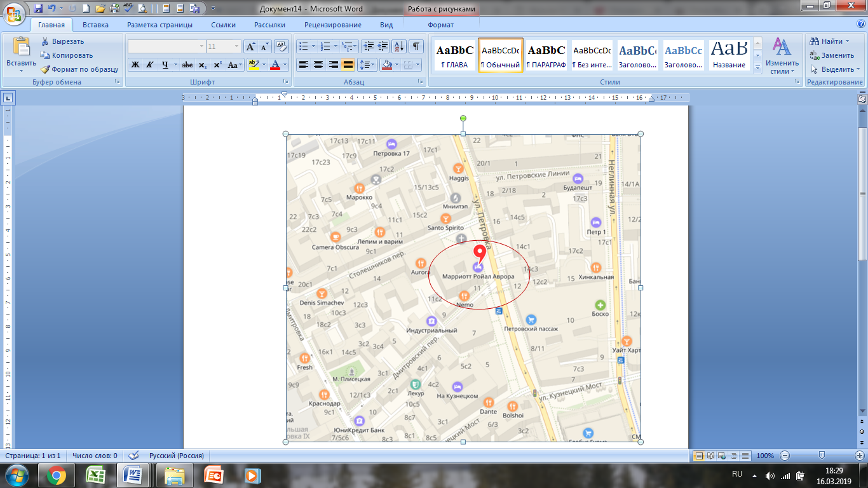
Task: Apply the ГЛАВА style
Action: (x=454, y=55)
